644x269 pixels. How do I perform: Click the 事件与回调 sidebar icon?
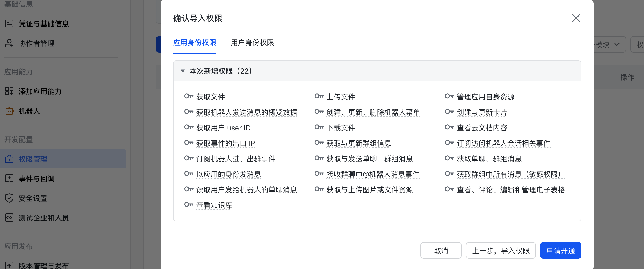point(9,178)
